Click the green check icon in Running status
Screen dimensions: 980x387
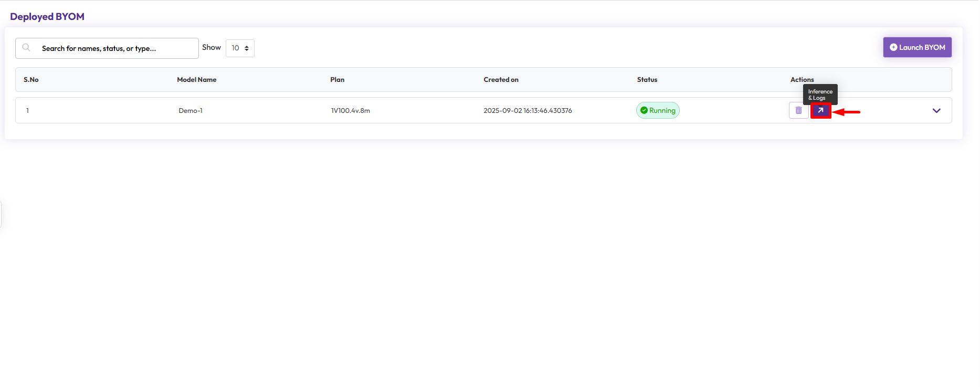point(644,110)
